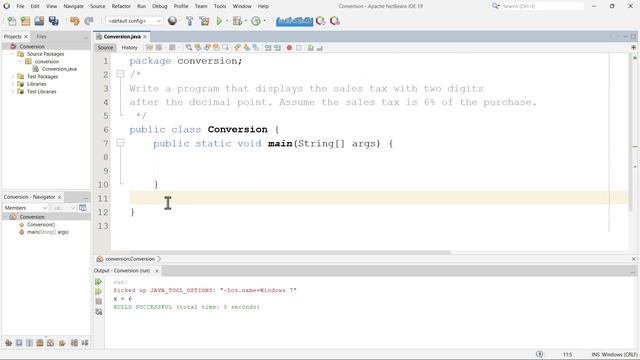Click the Undo toolbar icon
The height and width of the screenshot is (360, 640).
pos(74,21)
